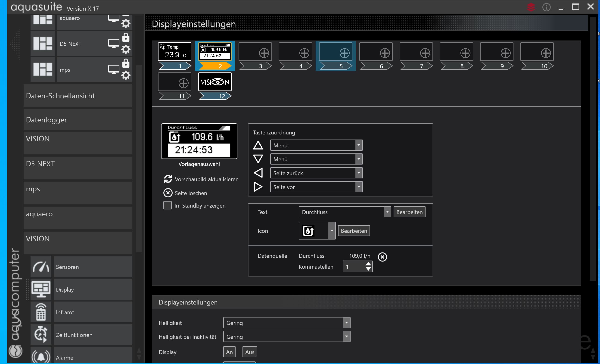Screen dimensions: 600x364
Task: Click the Sensoren gauge icon
Action: pos(41,267)
